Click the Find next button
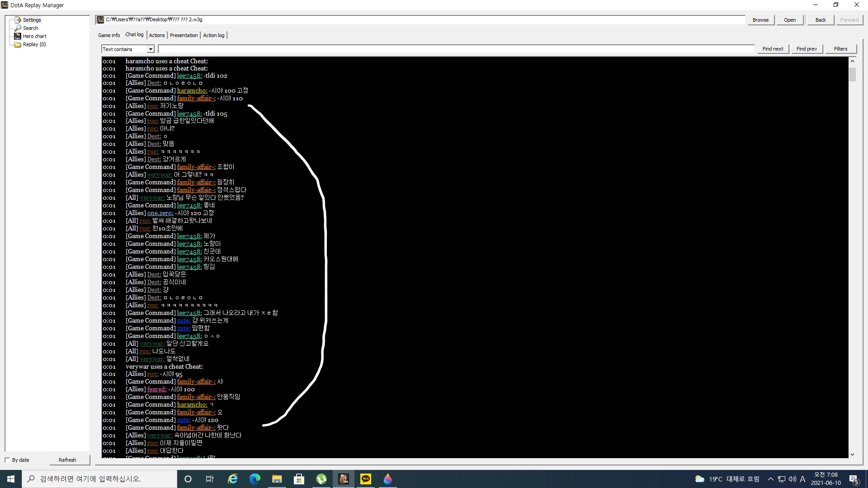 (773, 48)
